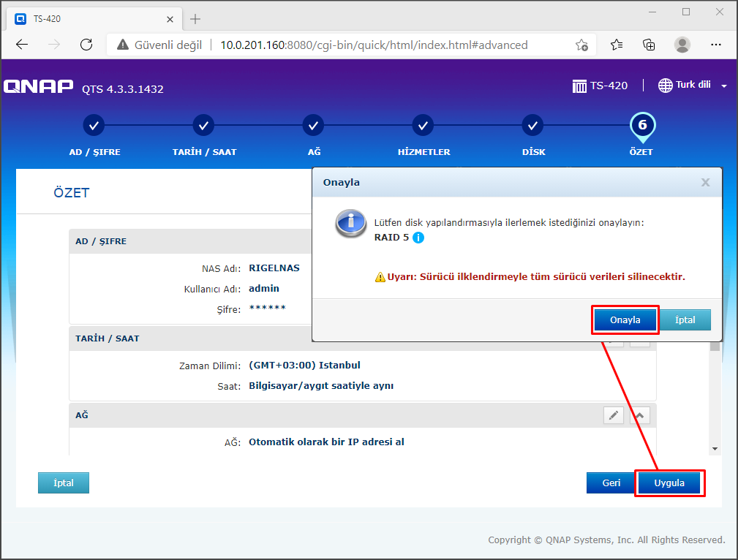Click the TS-420 device model icon
The height and width of the screenshot is (560, 738).
579,86
